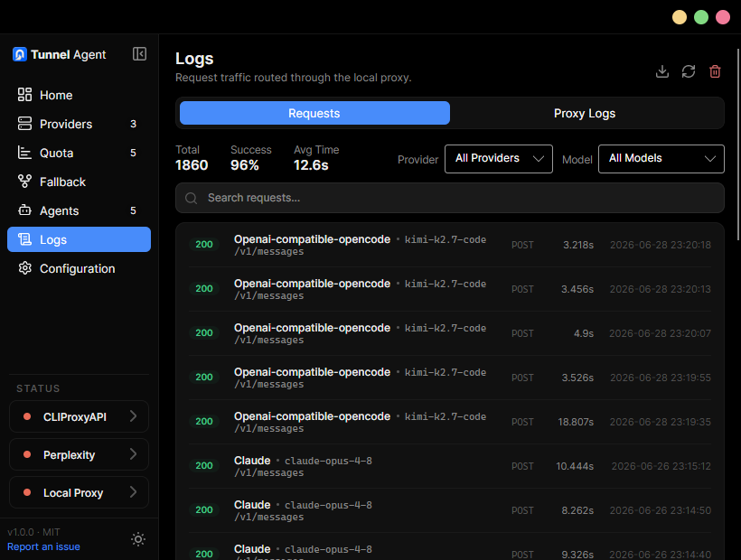Open the All Providers dropdown

point(499,159)
